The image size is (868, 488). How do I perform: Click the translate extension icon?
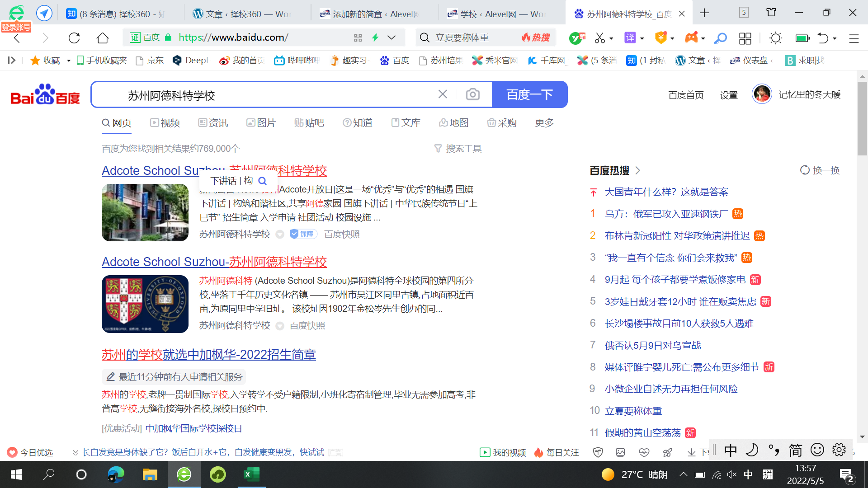(x=630, y=38)
